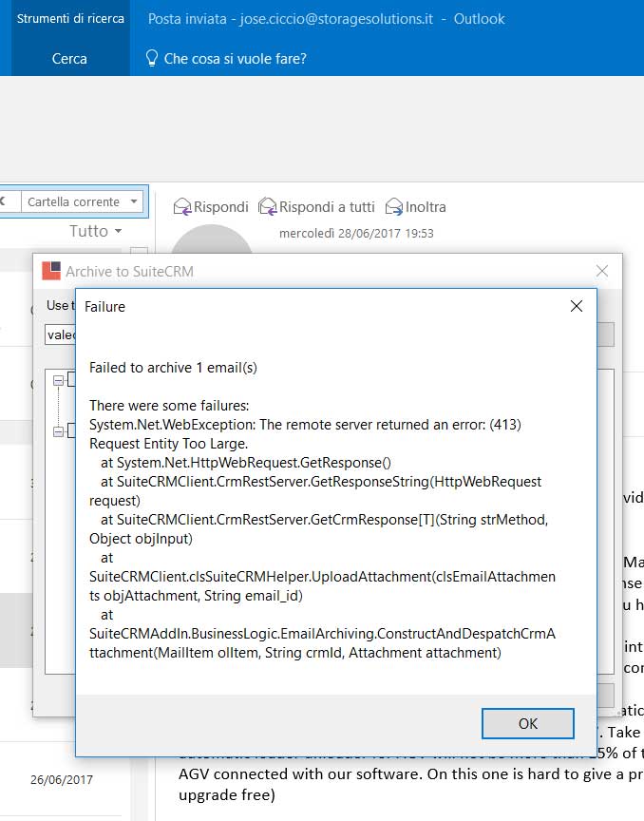Click the 'Failed to archive 1 email(s)' text
Image resolution: width=644 pixels, height=821 pixels.
pos(173,368)
